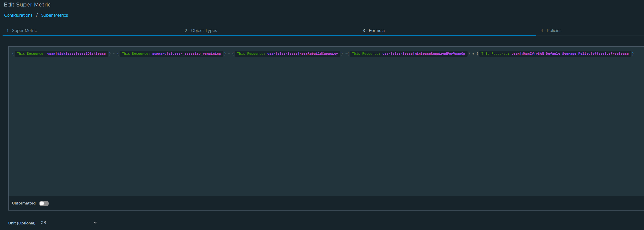
Task: Click the empty area of formula editor
Action: click(325, 125)
